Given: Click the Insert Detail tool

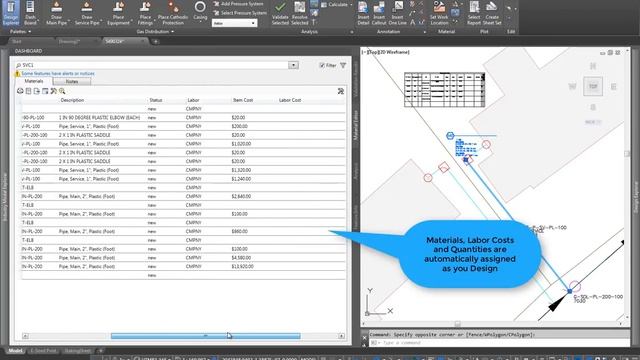Looking at the screenshot, I should click(x=363, y=13).
